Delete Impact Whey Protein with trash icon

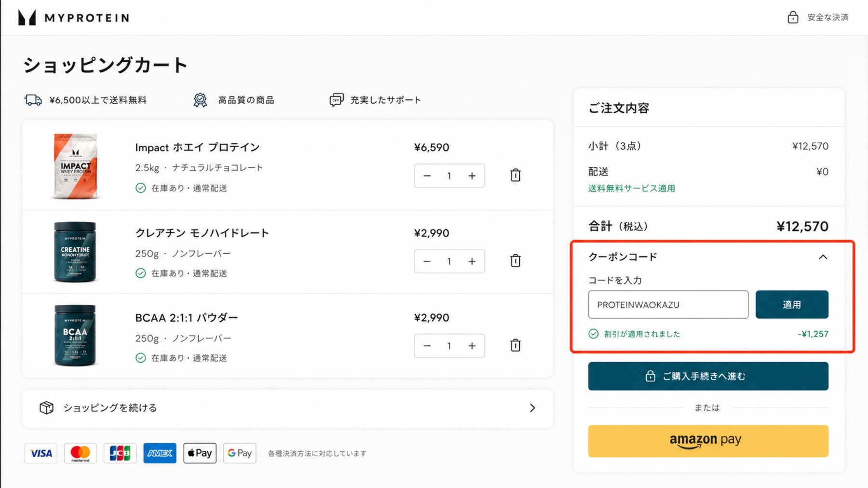515,175
